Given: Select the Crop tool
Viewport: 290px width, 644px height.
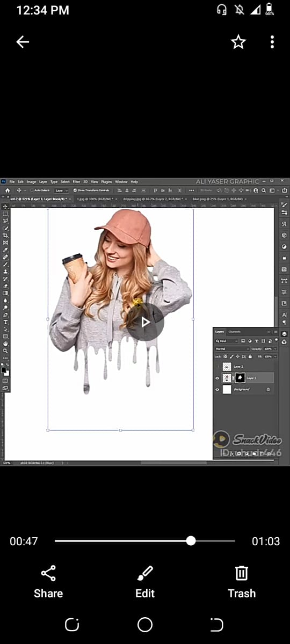Looking at the screenshot, I should coord(6,235).
